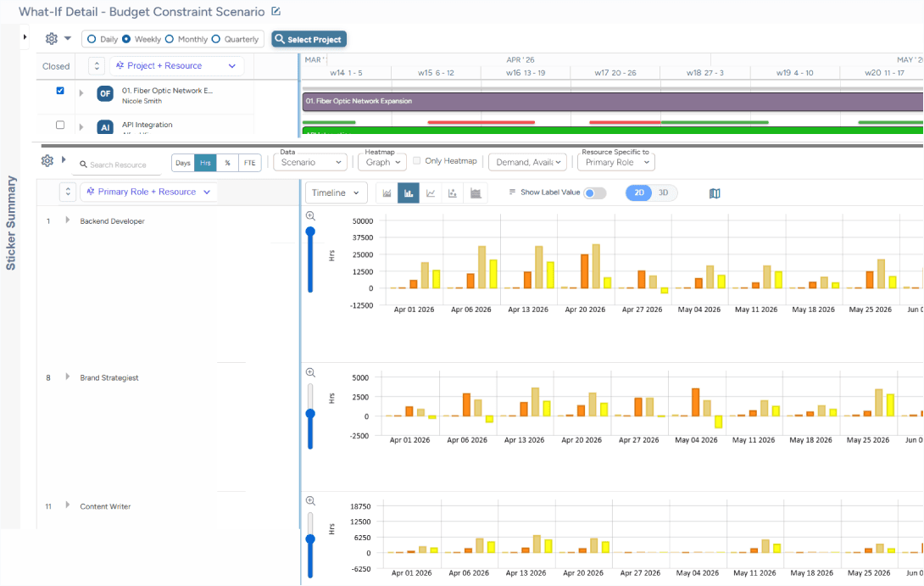The image size is (924, 586).
Task: Click the Backend Developer chart zoom icon
Action: 310,216
